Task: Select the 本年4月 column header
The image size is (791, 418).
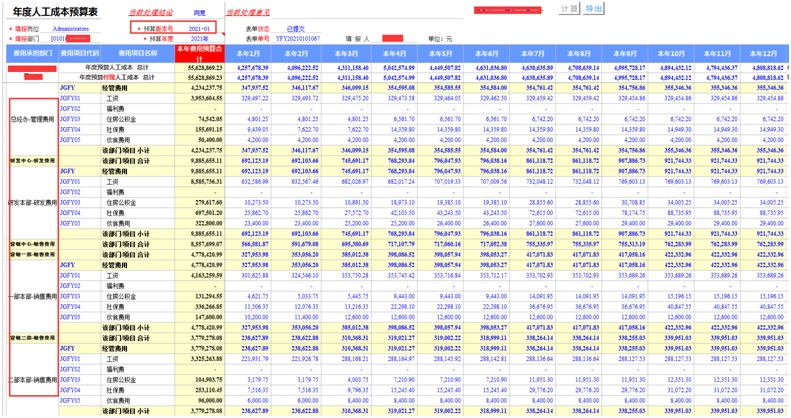Action: [x=394, y=53]
